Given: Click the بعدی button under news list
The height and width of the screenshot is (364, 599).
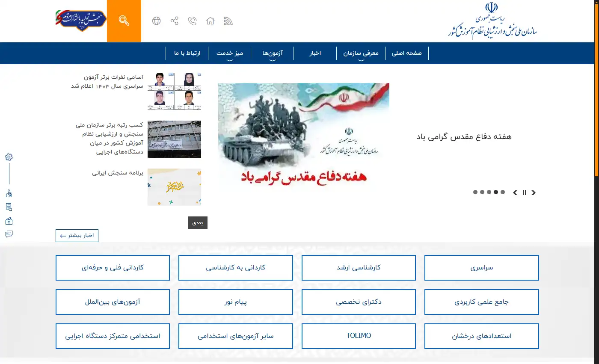Looking at the screenshot, I should [x=198, y=223].
